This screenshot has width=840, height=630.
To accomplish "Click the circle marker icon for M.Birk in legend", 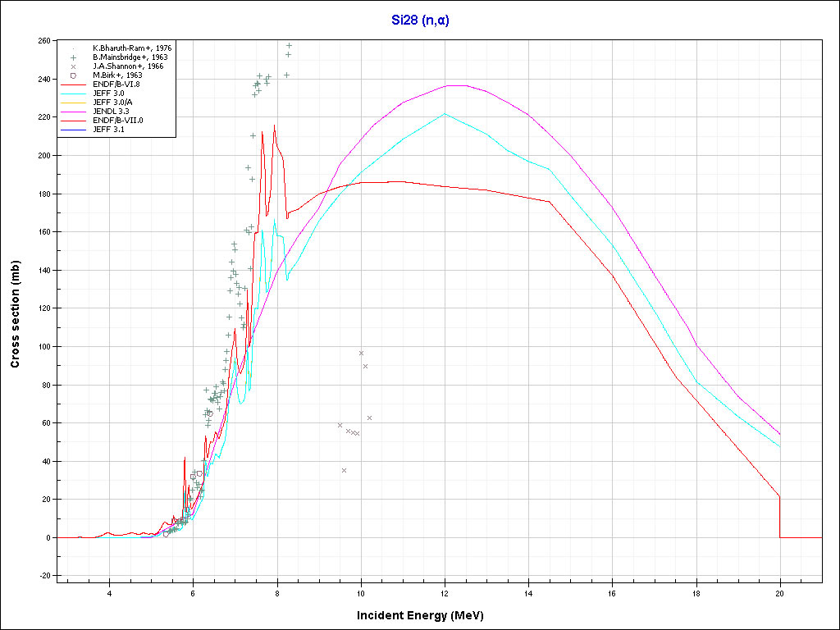I will click(74, 75).
